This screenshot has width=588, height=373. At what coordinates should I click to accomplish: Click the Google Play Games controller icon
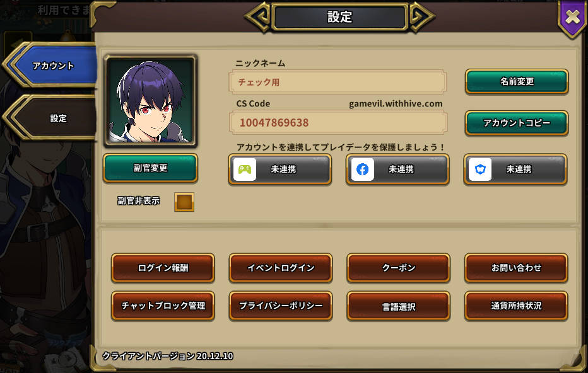pos(245,169)
